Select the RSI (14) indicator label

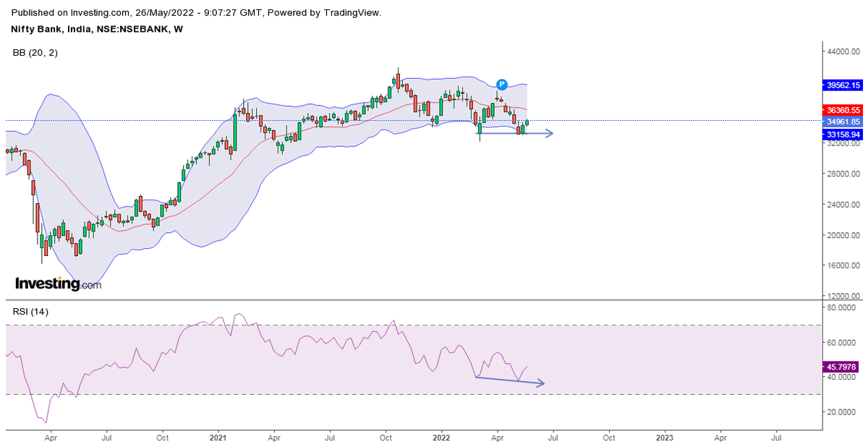click(x=31, y=312)
